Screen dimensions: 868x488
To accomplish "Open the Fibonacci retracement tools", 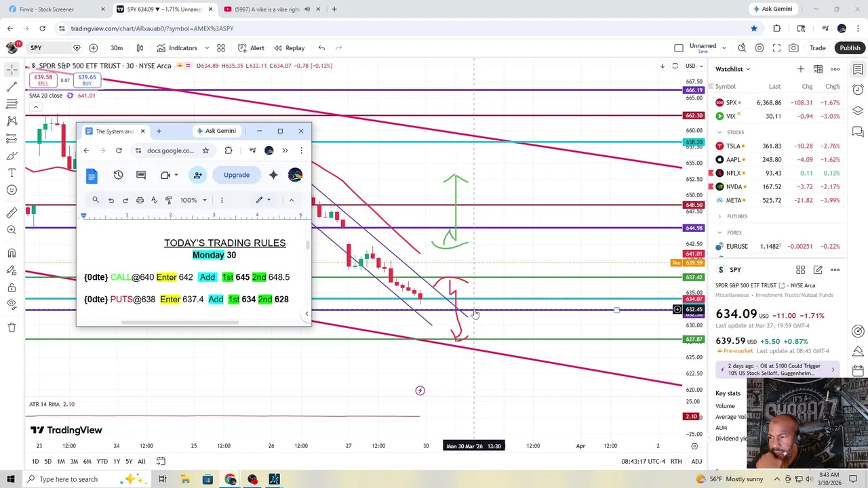I will tap(12, 104).
